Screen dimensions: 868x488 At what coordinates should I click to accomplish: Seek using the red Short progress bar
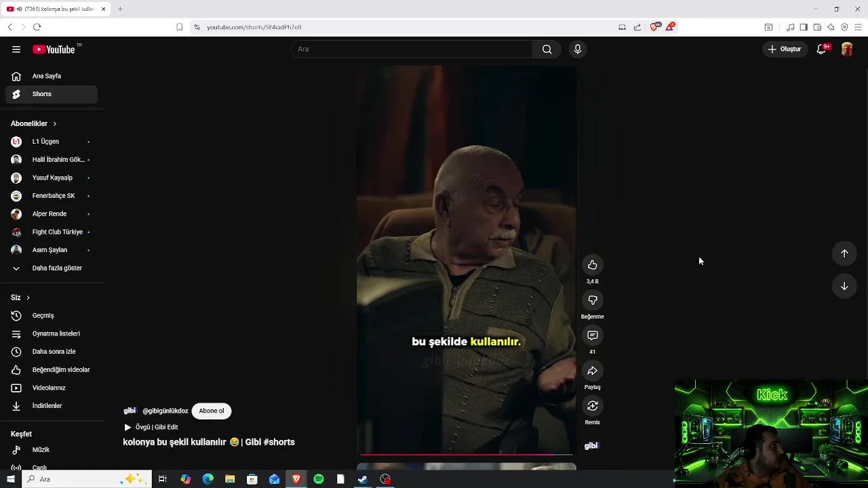[x=467, y=454]
